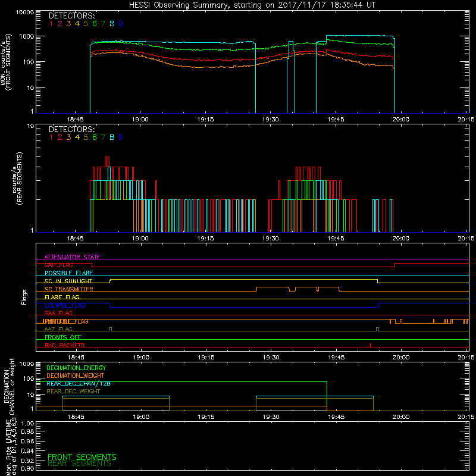Click the DECIMATION_ENERGY legend label
The width and height of the screenshot is (476, 476).
coord(76,368)
